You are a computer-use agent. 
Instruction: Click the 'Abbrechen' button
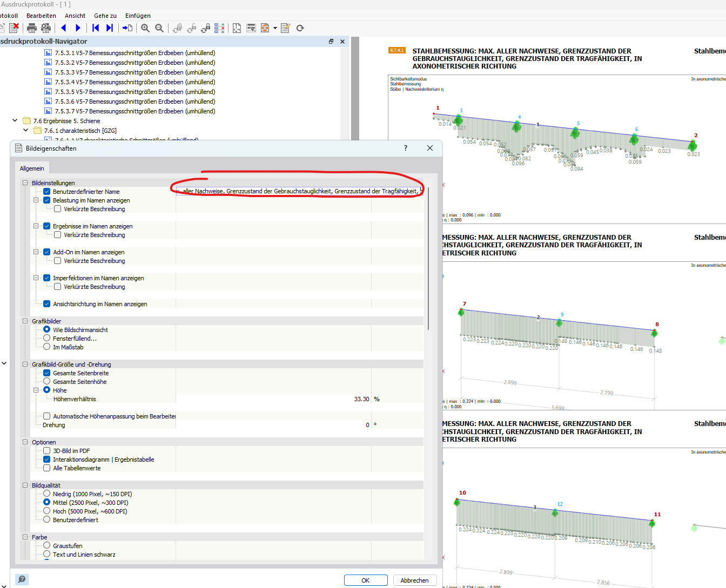pos(414,580)
